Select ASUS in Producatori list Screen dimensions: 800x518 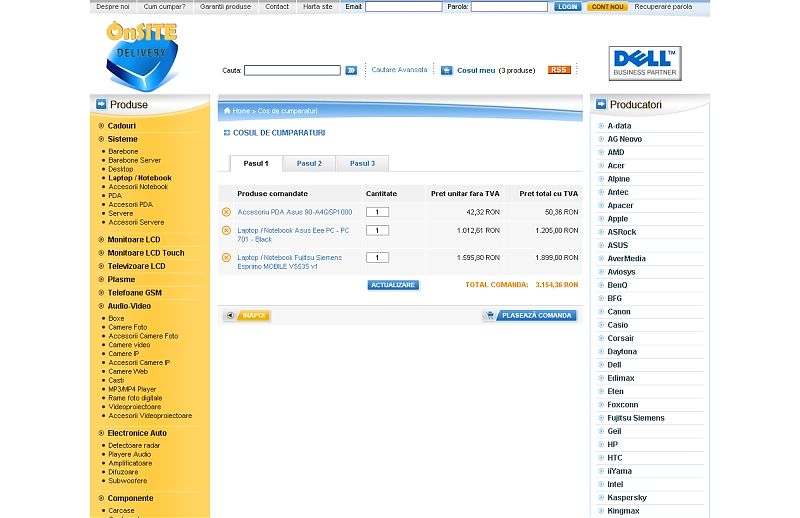pyautogui.click(x=618, y=245)
